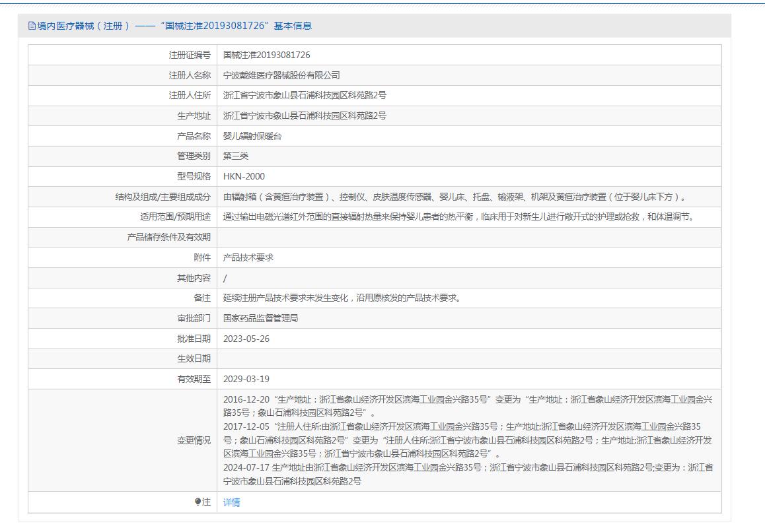Select the product name 婴儿辐射保暖台
Screen dimensions: 765x532
tap(252, 136)
